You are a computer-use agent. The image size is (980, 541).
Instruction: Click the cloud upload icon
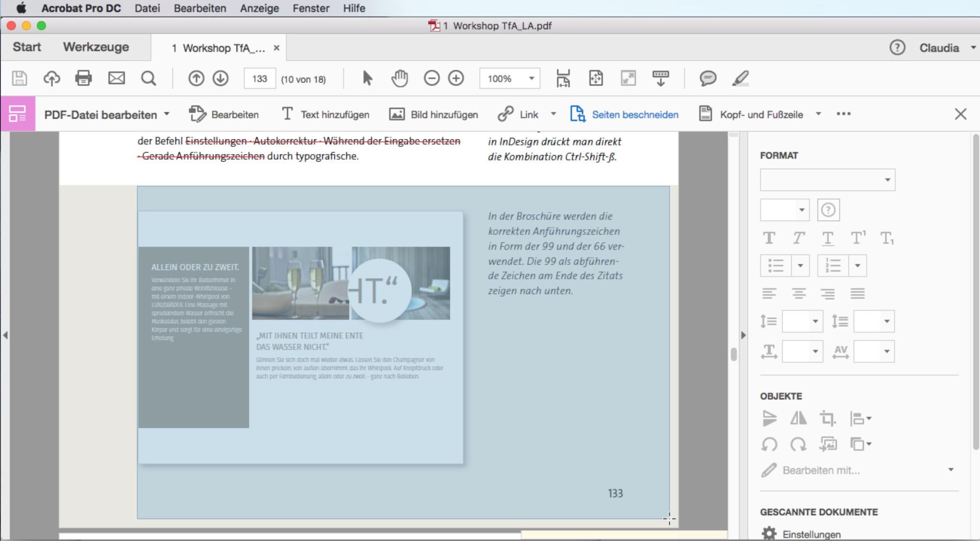52,78
